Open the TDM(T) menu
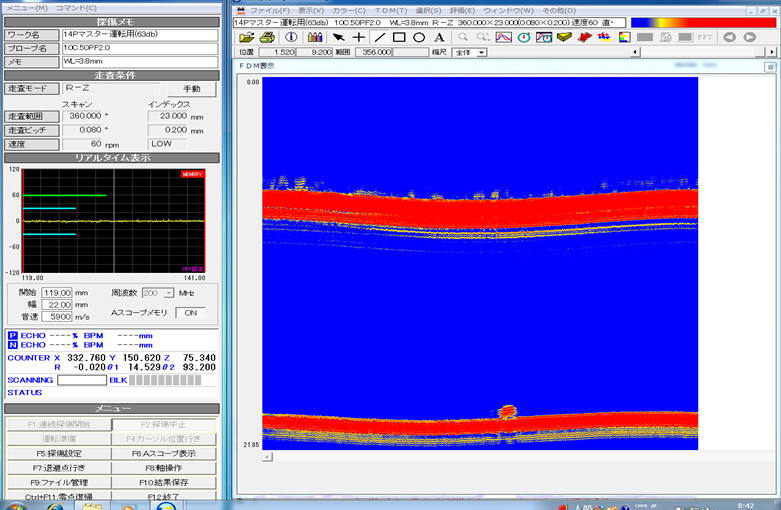 coord(390,10)
